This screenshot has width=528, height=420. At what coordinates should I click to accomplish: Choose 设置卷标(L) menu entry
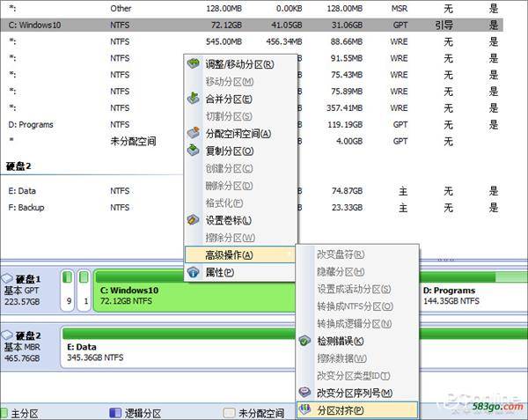(240, 220)
